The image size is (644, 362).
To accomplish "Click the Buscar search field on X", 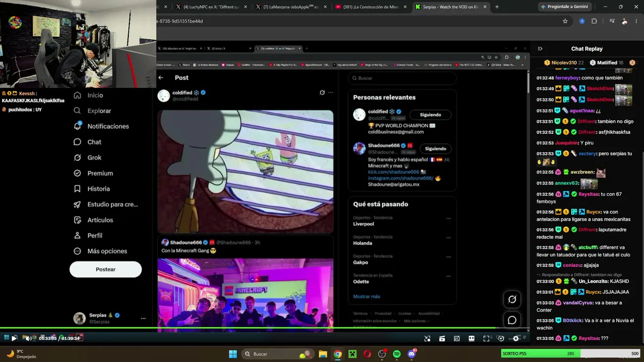I will (x=403, y=78).
